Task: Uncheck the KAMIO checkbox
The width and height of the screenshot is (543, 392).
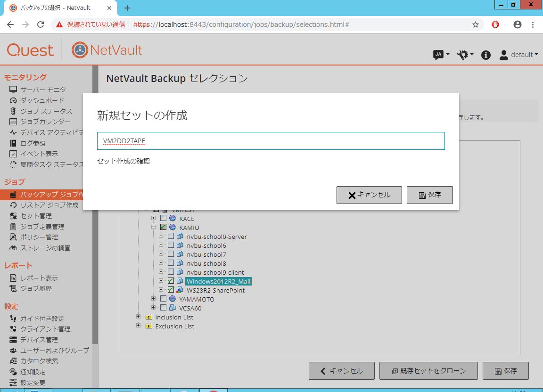Action: tap(164, 227)
